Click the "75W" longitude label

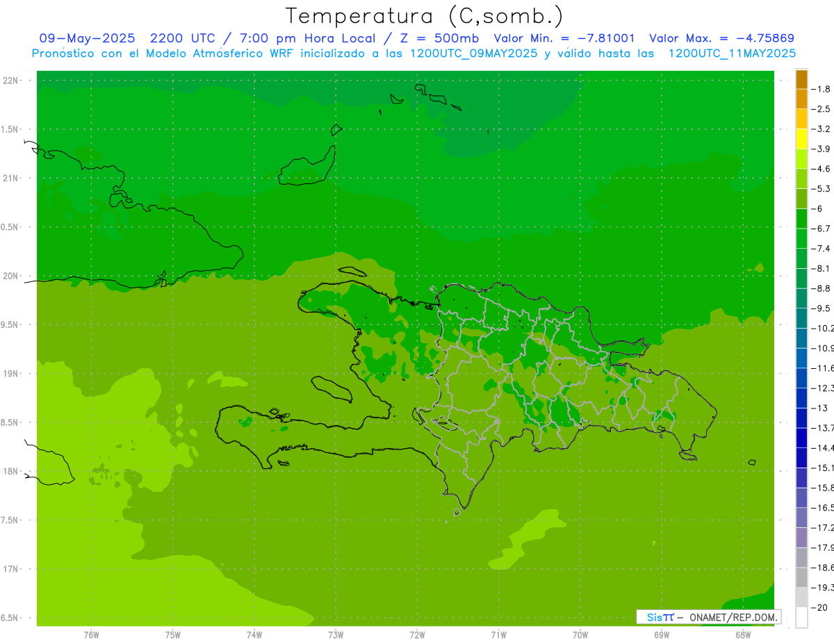click(173, 634)
